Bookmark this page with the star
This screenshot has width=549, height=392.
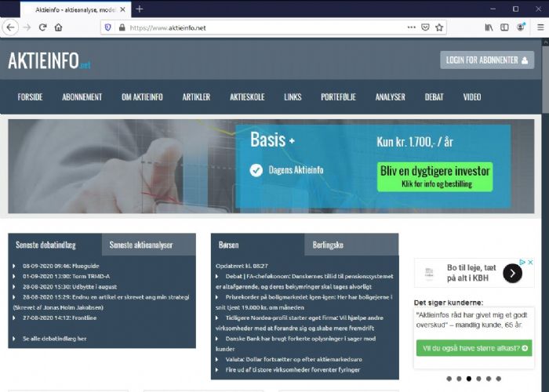[439, 27]
